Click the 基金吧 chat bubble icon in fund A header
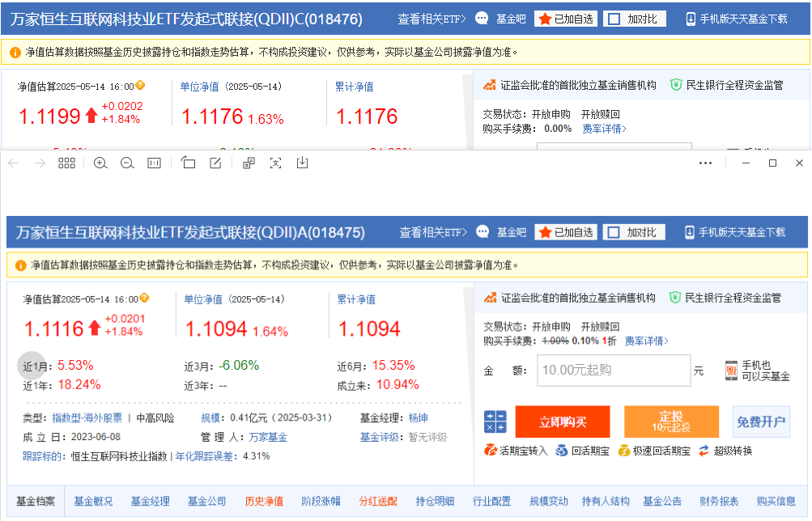 (x=483, y=232)
